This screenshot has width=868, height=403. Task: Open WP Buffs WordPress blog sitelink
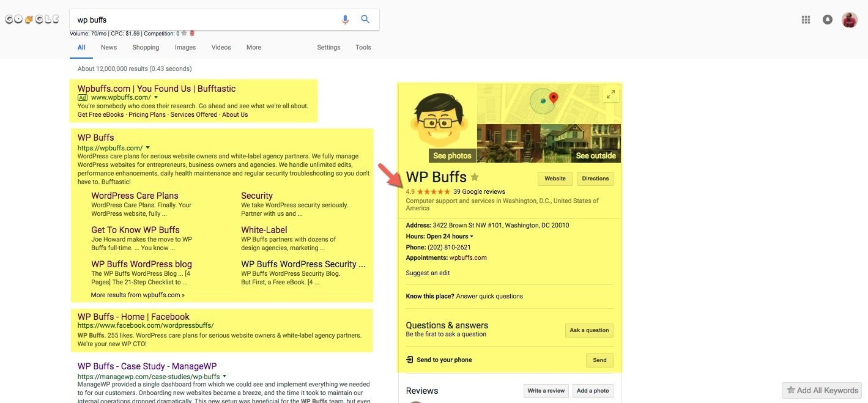141,264
